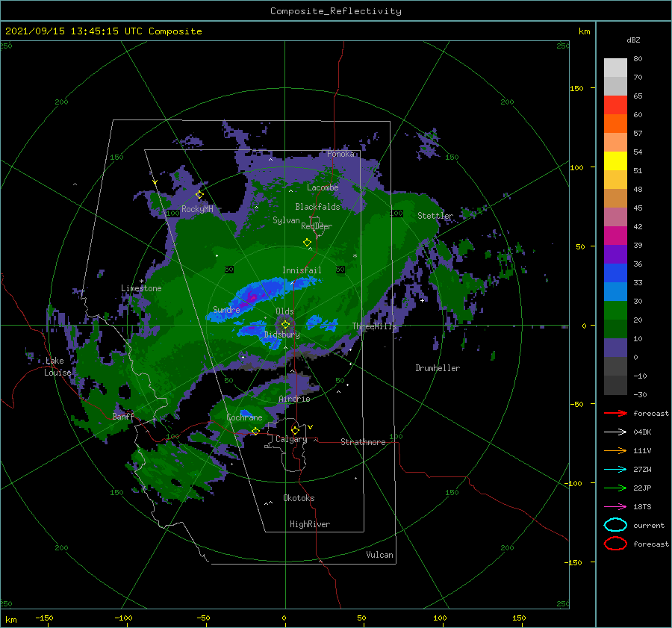
Task: Click the Sylvan label
Action: 286,220
